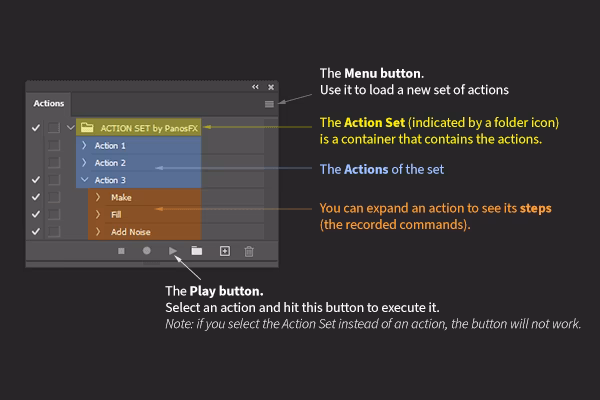Expand Action 1 to see steps
Screen dimensions: 600x400
coord(84,145)
